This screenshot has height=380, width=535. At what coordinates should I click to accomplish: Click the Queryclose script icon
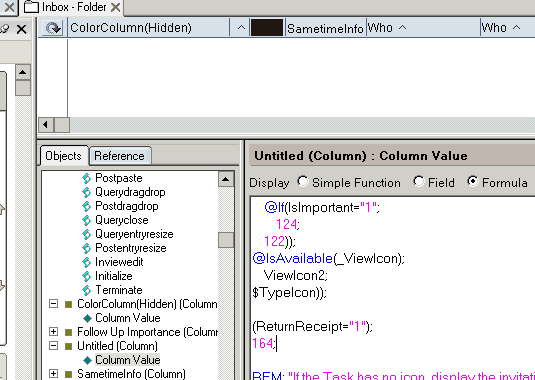point(87,220)
